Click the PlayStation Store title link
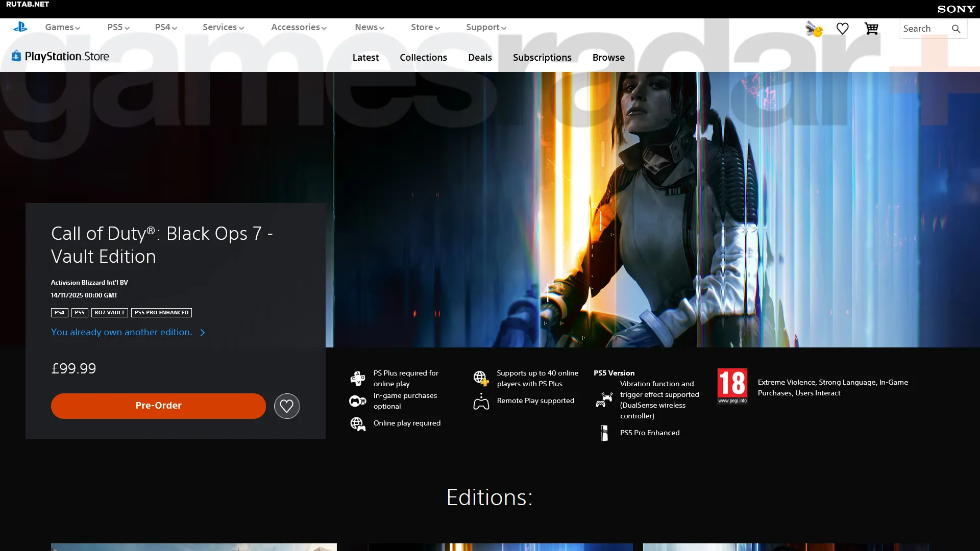Screen dimensions: 980x551 [x=67, y=56]
